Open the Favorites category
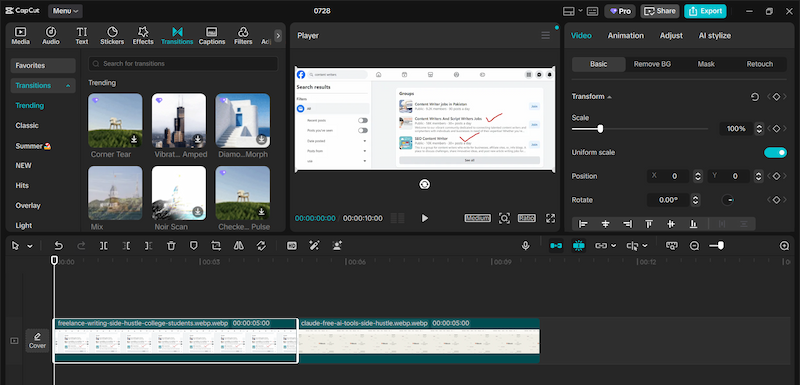Viewport: 800px width, 385px height. pos(43,66)
